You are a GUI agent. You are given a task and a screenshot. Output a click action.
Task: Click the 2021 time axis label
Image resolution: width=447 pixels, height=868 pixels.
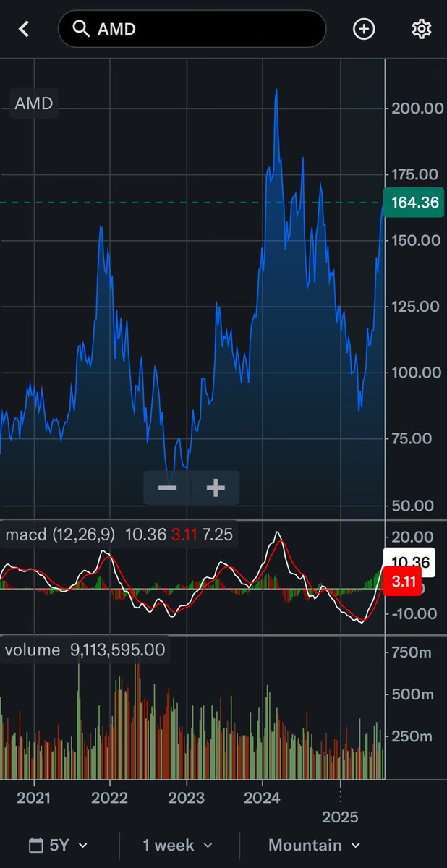click(x=34, y=796)
